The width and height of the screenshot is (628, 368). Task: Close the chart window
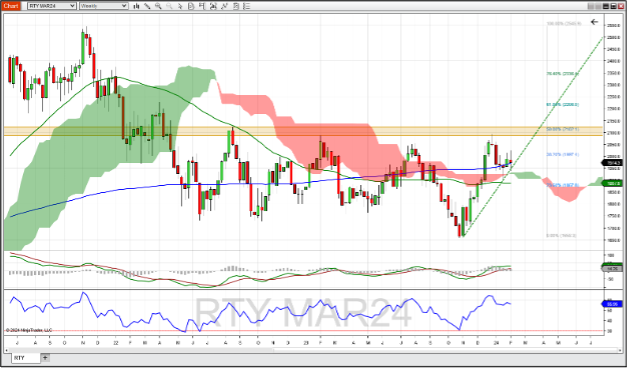tap(621, 6)
